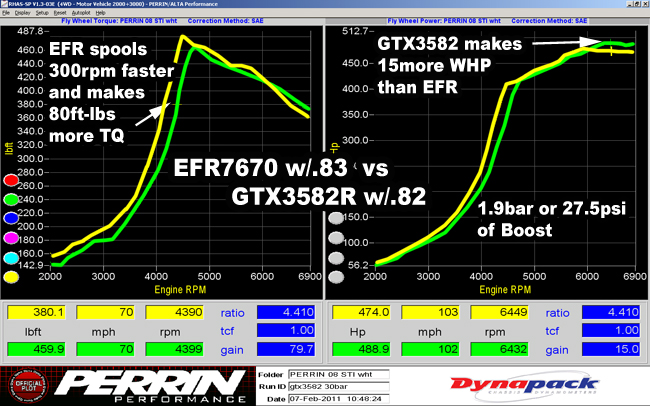
Task: Click the Dynapack logo
Action: (x=525, y=386)
